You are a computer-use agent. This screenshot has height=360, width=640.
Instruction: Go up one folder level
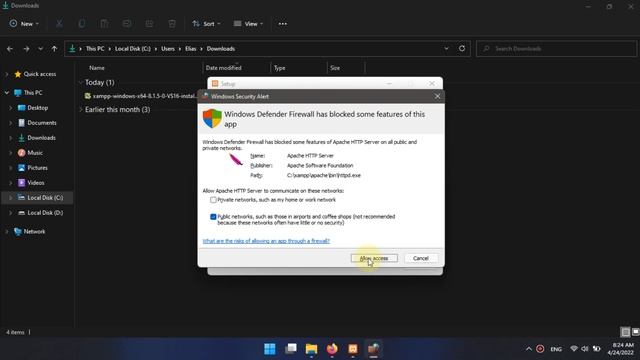tap(54, 49)
